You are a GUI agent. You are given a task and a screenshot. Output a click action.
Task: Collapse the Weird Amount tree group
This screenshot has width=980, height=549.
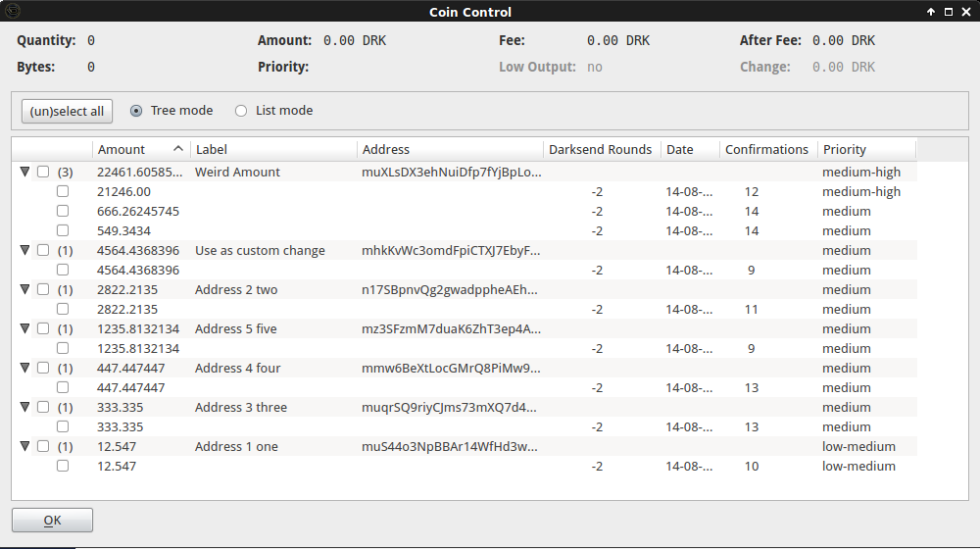pyautogui.click(x=24, y=172)
